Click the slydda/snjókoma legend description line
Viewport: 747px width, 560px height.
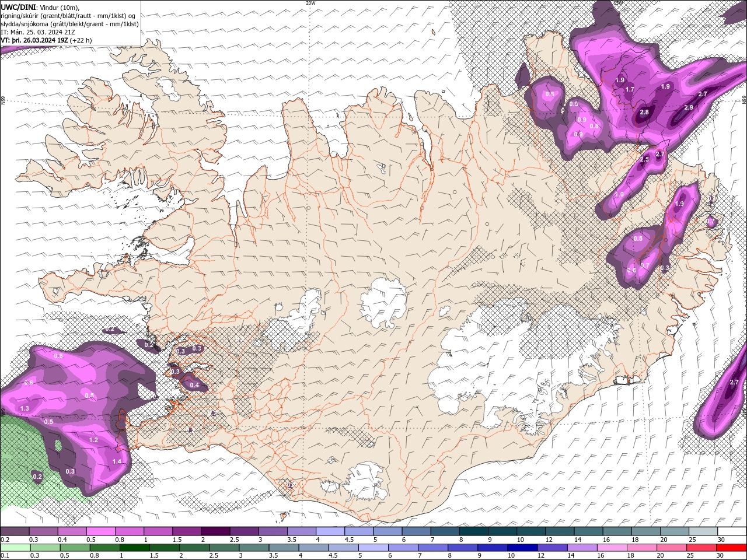pos(70,24)
